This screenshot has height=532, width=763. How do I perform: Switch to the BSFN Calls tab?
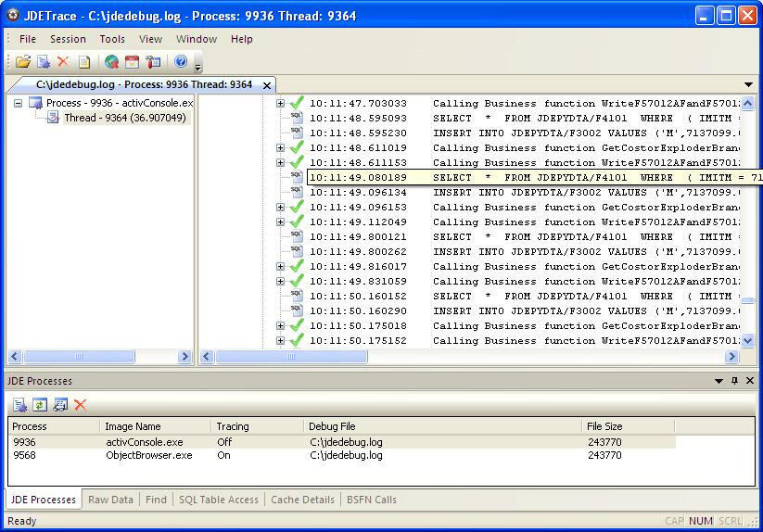point(371,500)
